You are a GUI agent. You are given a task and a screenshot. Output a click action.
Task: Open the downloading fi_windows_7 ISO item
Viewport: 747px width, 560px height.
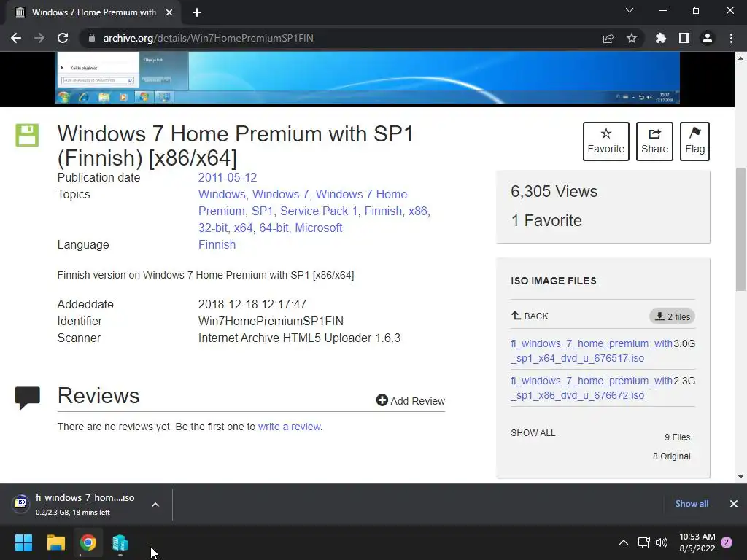coord(76,505)
